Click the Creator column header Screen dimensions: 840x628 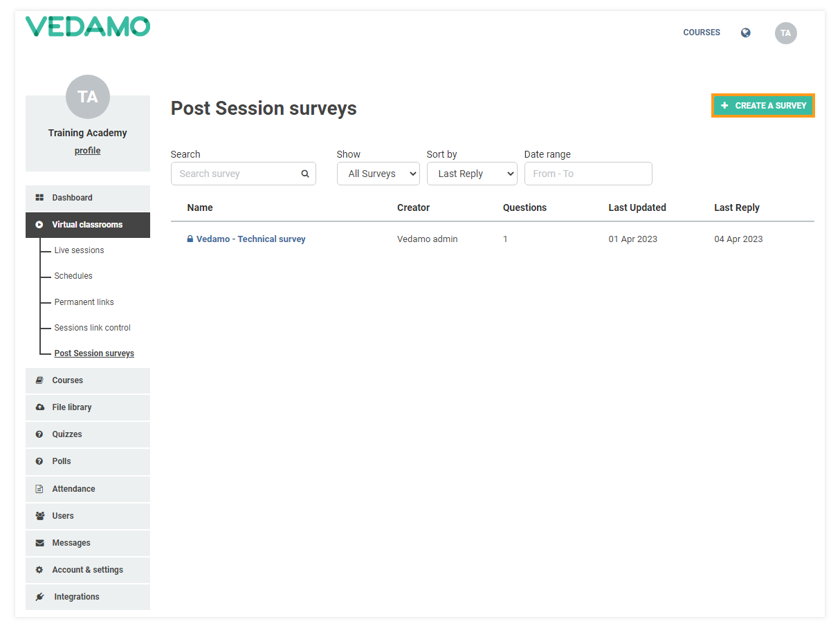coord(413,207)
